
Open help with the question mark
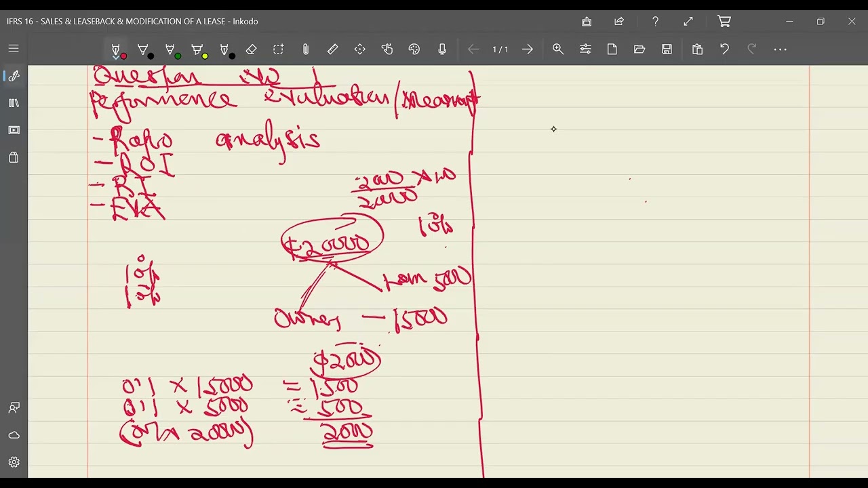click(x=655, y=22)
